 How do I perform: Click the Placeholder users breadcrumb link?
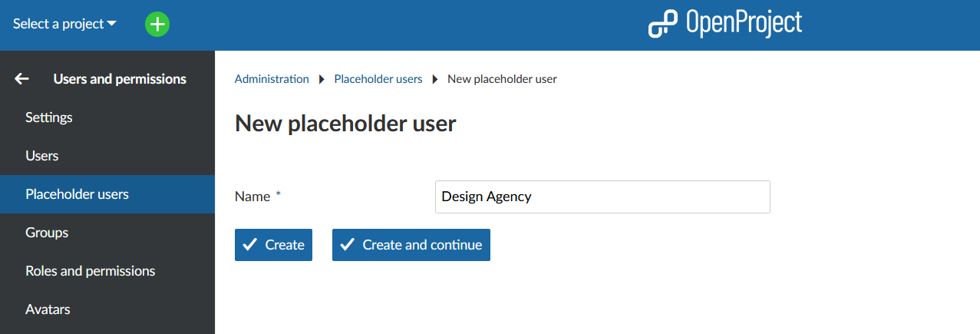click(378, 79)
